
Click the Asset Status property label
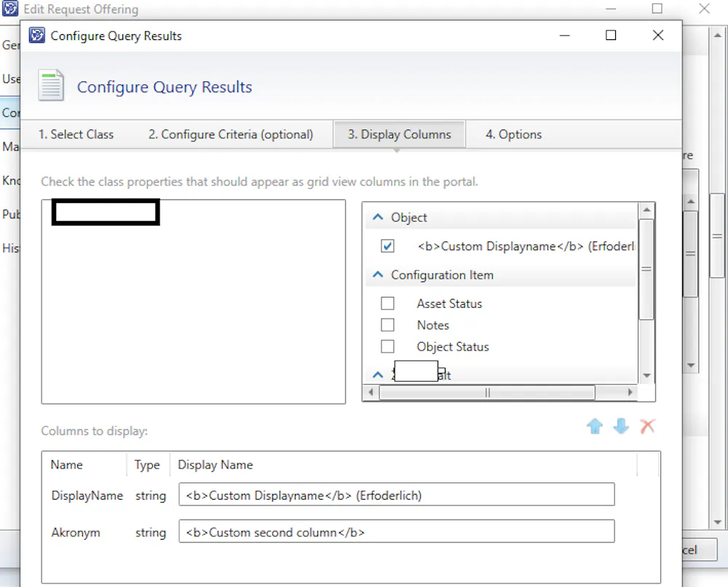coord(449,303)
